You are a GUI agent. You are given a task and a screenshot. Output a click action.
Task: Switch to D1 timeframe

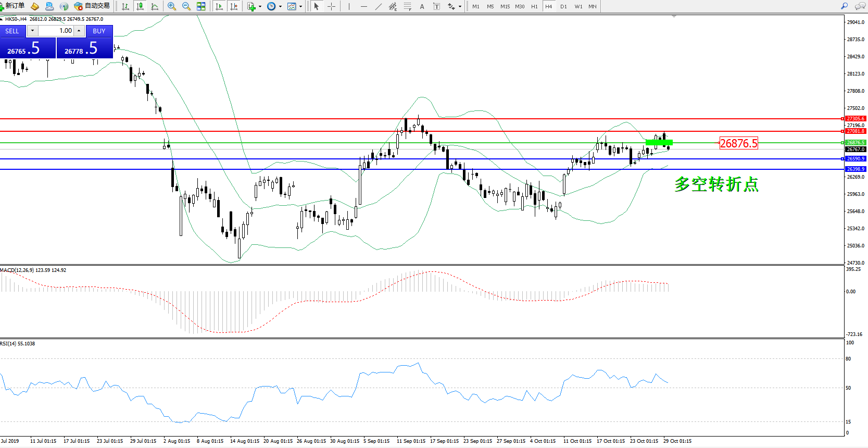click(563, 6)
